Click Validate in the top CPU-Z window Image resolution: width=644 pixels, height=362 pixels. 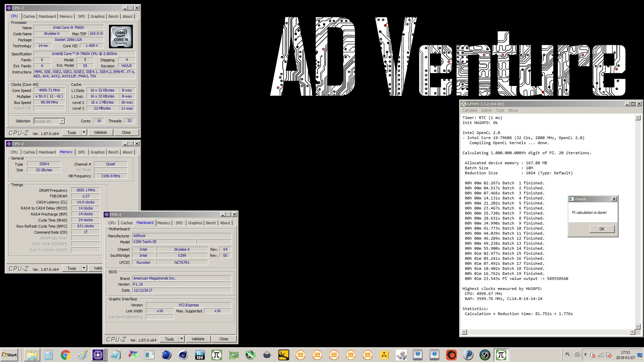[x=100, y=132]
